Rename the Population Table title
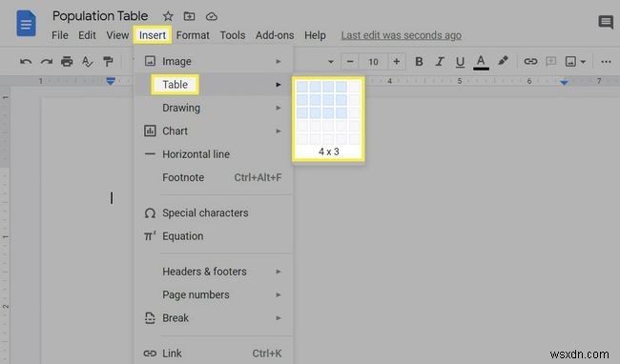 coord(100,16)
